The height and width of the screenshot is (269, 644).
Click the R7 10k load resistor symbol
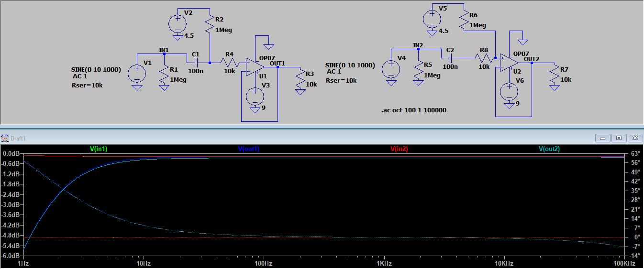pyautogui.click(x=555, y=74)
